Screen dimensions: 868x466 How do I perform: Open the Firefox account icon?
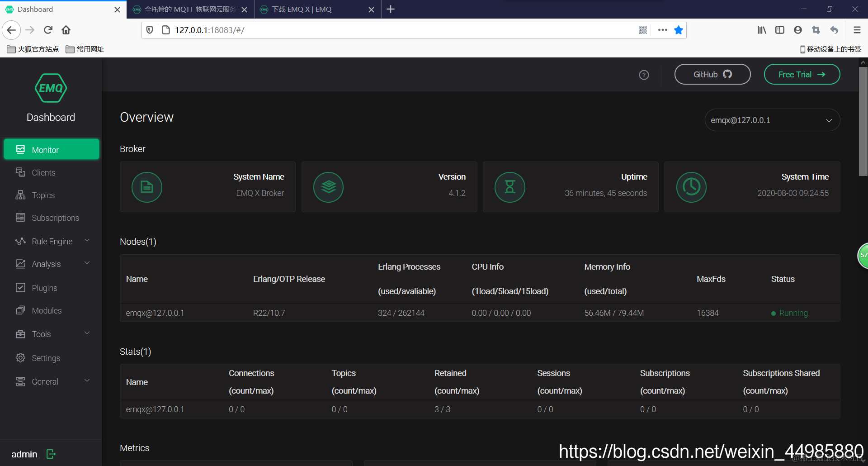coord(798,30)
